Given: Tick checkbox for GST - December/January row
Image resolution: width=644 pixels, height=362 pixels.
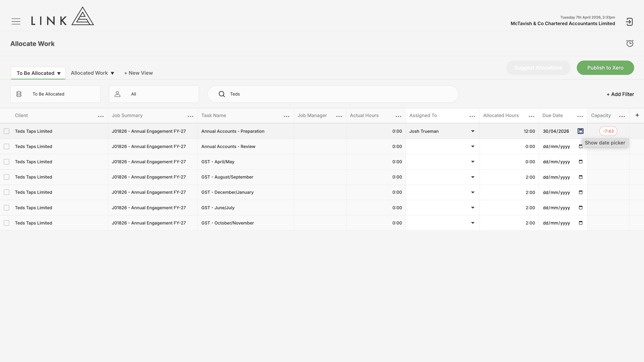Looking at the screenshot, I should 6,192.
